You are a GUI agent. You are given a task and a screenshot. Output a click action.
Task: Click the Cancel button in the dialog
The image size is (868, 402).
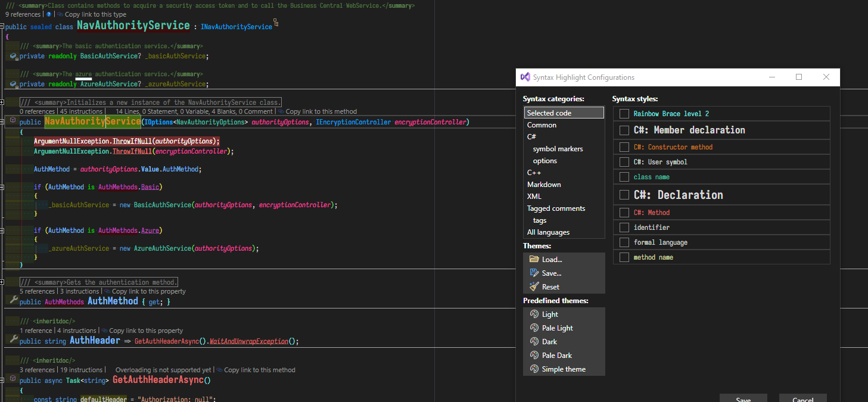pos(802,399)
